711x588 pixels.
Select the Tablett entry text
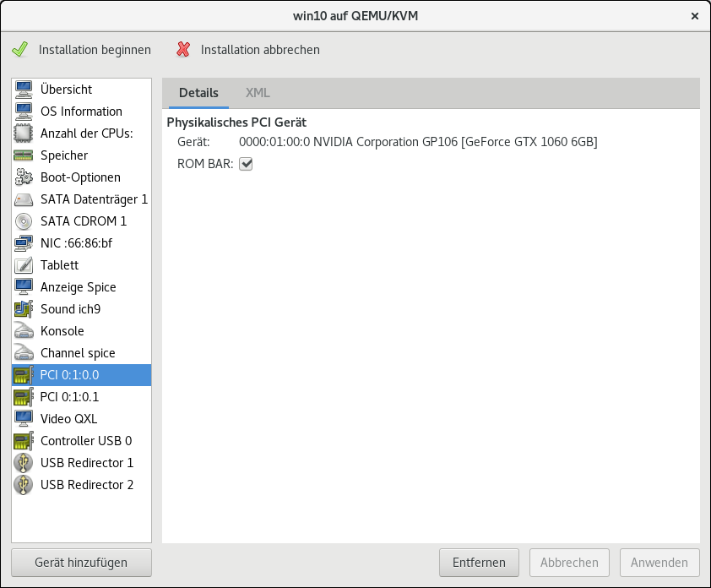pos(59,265)
